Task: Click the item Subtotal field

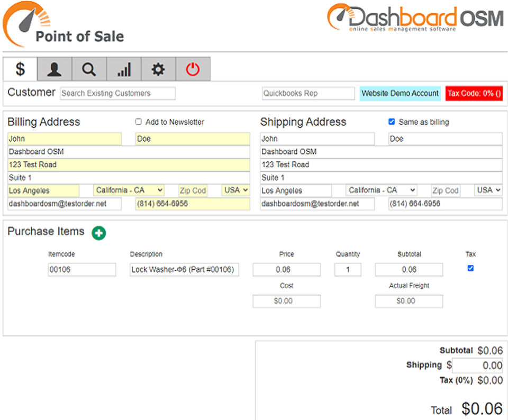Action: click(409, 269)
